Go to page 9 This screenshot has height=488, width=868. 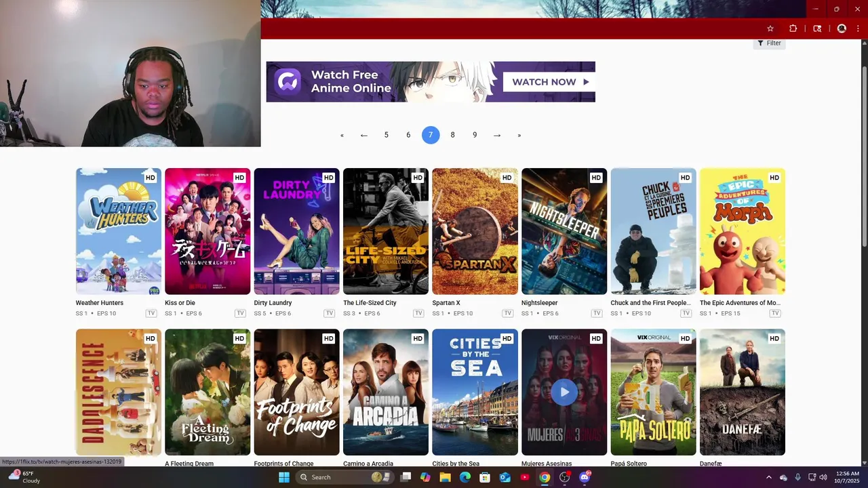[475, 135]
